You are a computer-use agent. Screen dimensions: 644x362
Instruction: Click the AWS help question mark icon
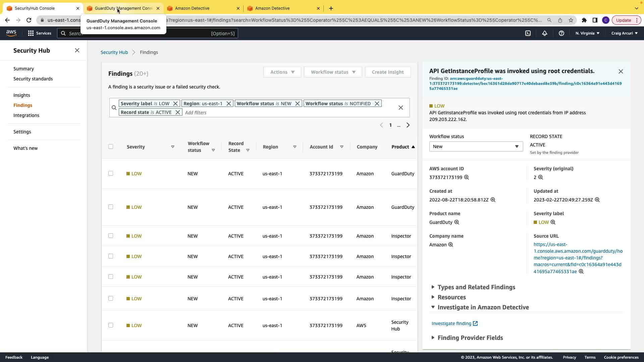point(561,33)
